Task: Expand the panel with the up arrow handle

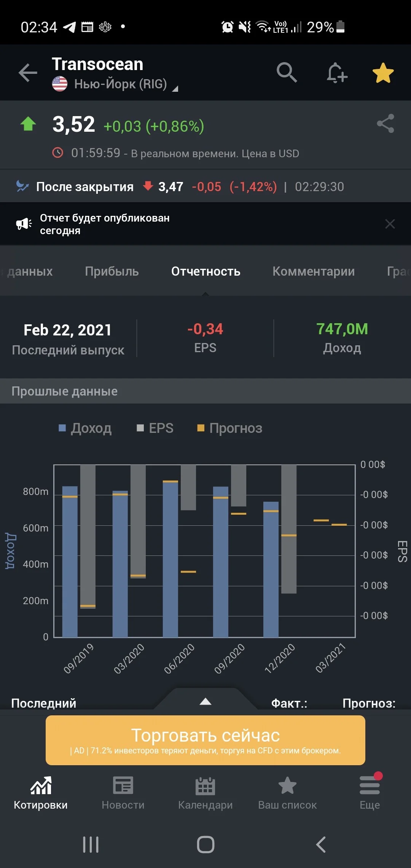Action: 205,701
